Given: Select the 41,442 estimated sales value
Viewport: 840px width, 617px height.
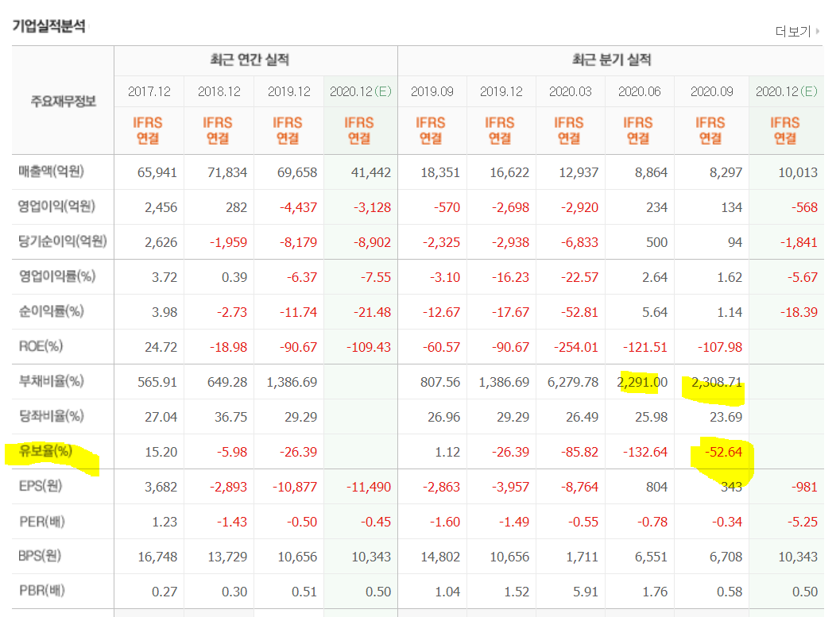Looking at the screenshot, I should [370, 173].
